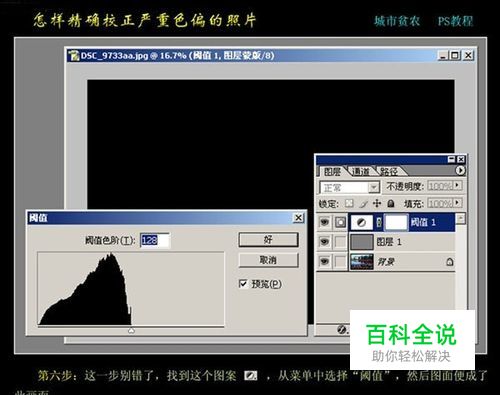Select the 背景 layer name

click(x=386, y=262)
